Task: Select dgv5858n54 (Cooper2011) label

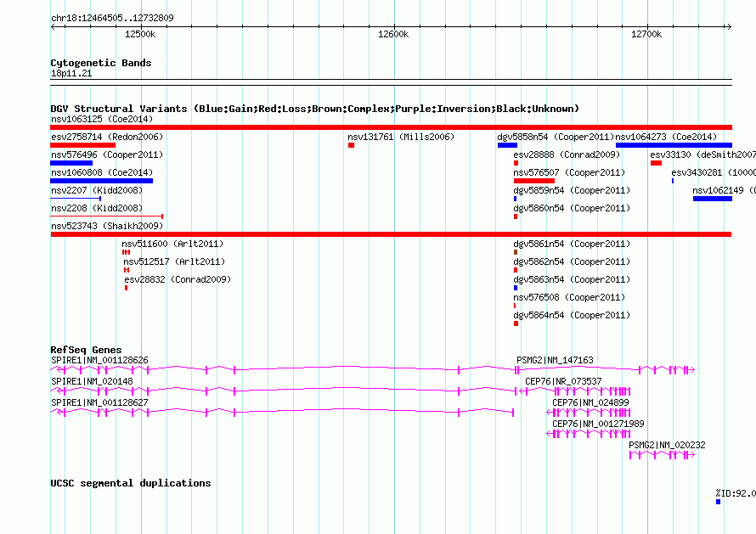Action: (556, 137)
